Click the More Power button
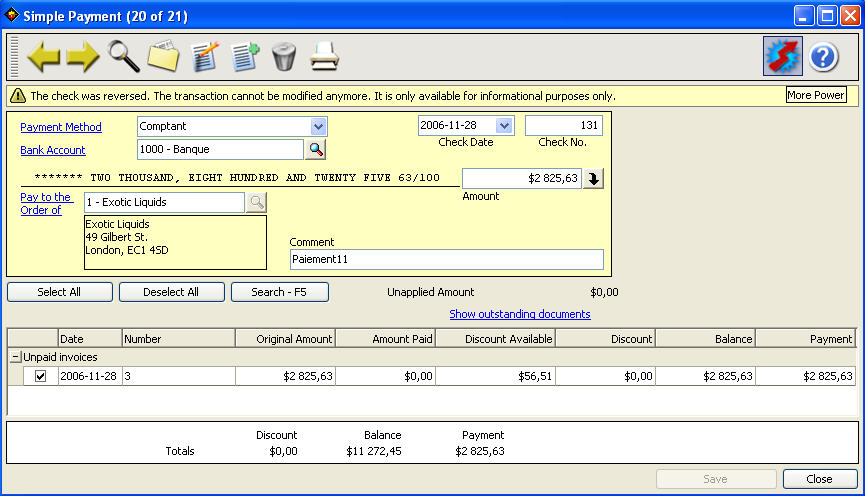This screenshot has width=865, height=496. [816, 95]
